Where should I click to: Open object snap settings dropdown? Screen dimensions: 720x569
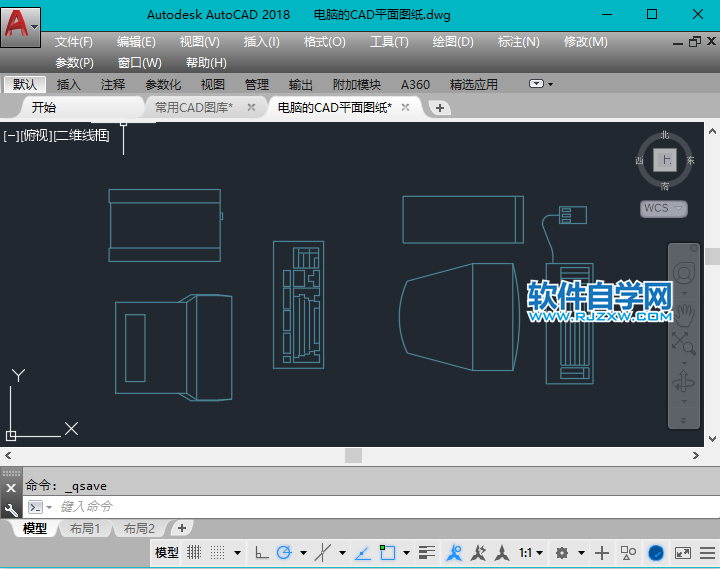pyautogui.click(x=406, y=553)
